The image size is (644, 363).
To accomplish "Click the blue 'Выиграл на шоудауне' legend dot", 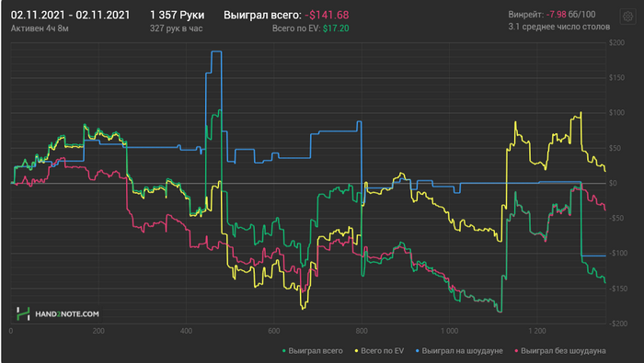I will (418, 351).
